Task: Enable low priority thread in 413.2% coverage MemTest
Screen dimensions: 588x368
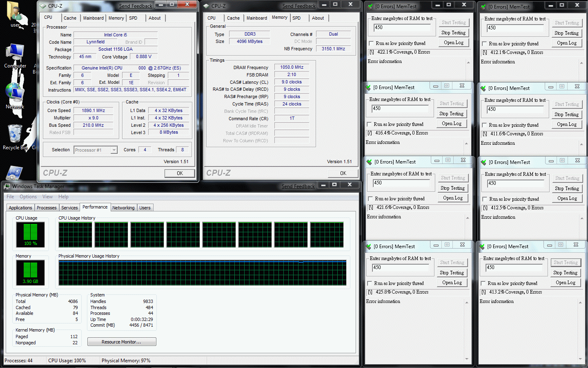Action: tap(483, 283)
